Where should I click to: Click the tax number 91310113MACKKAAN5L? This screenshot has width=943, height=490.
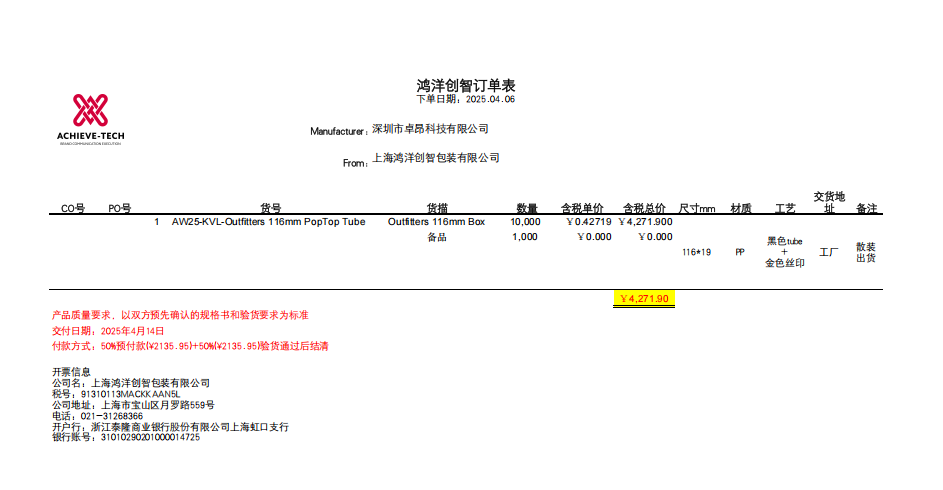(131, 394)
